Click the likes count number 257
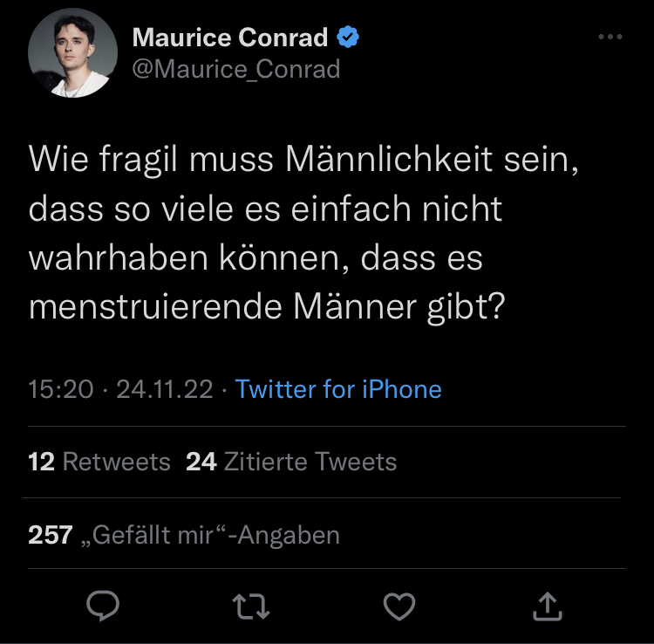The height and width of the screenshot is (644, 654). [x=50, y=534]
